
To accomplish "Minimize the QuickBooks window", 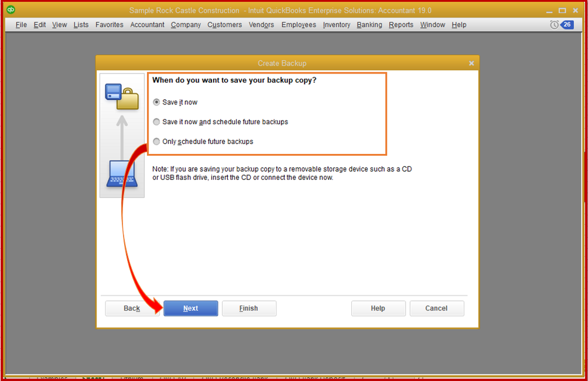I will [549, 11].
